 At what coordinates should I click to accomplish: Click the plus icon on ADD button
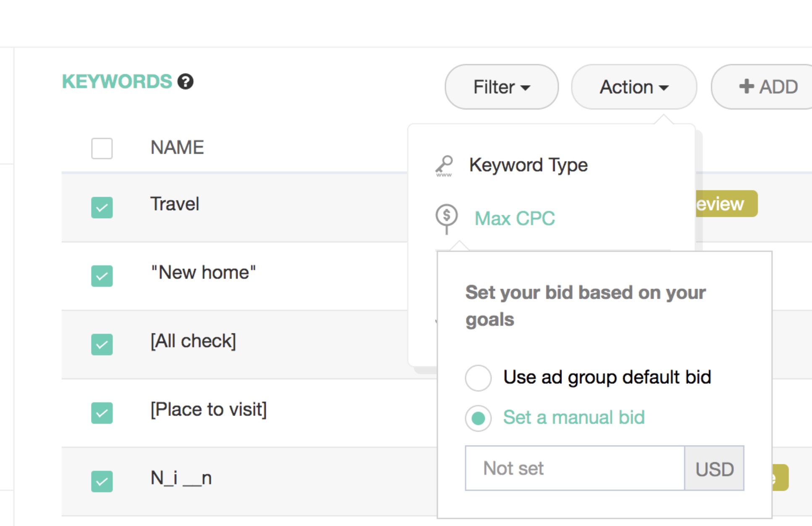746,86
